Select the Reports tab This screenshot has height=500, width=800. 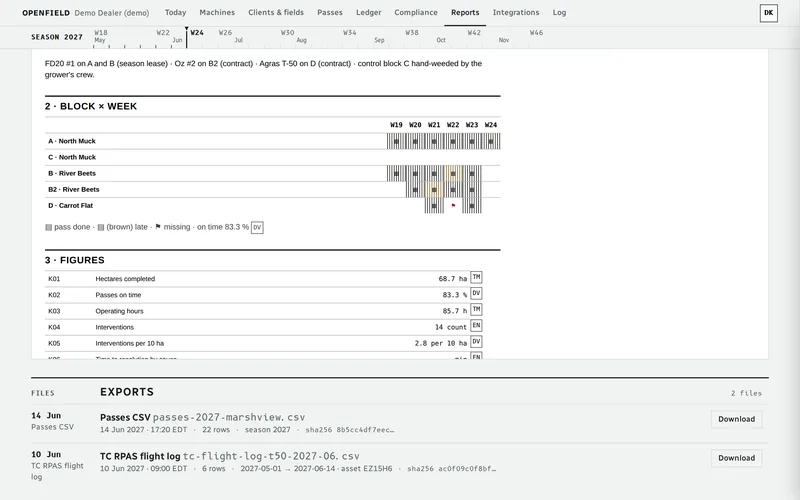465,12
